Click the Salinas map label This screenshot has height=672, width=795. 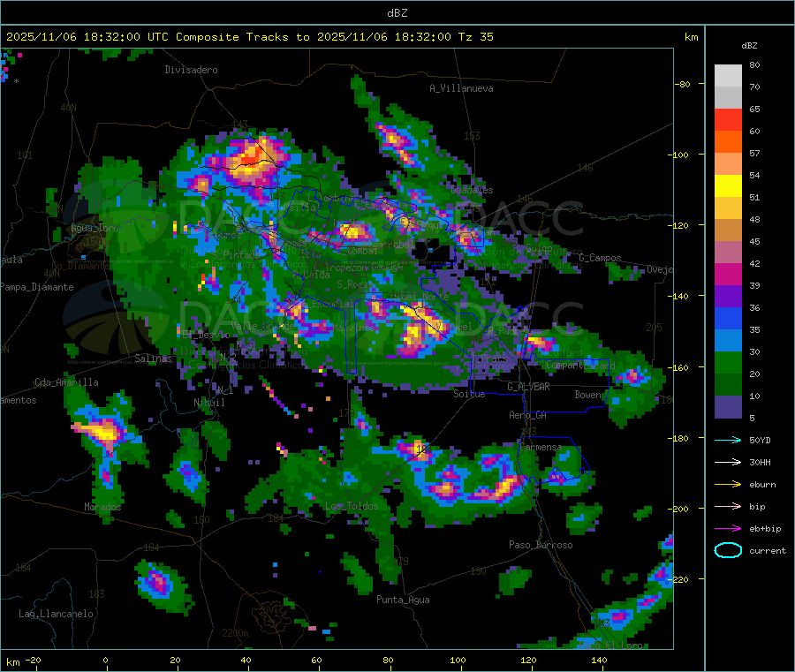pos(153,359)
